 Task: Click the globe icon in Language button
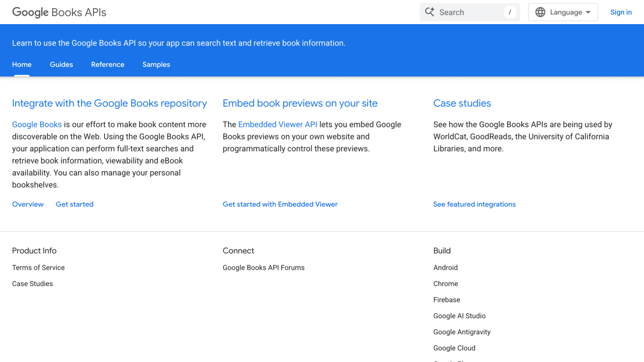pos(540,12)
